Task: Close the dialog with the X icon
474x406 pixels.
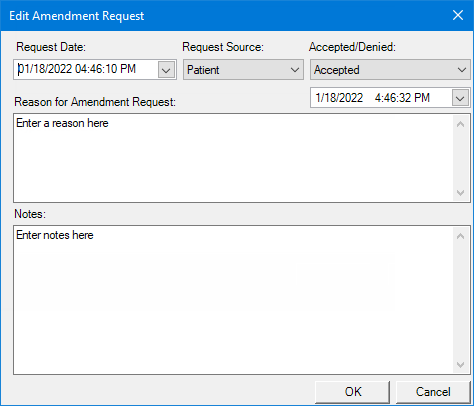Action: [x=458, y=15]
